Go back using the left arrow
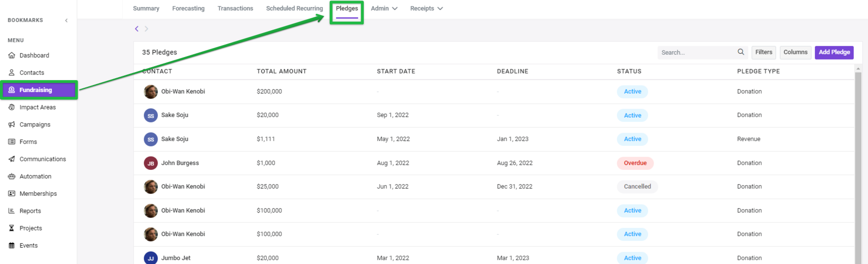 tap(137, 29)
